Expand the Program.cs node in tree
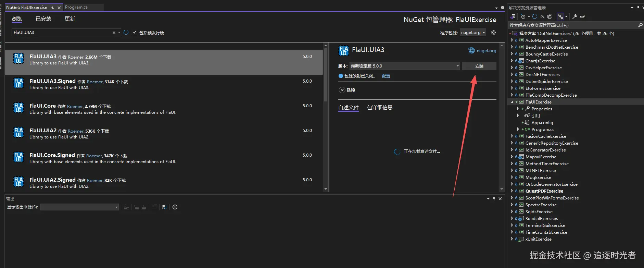 (518, 129)
